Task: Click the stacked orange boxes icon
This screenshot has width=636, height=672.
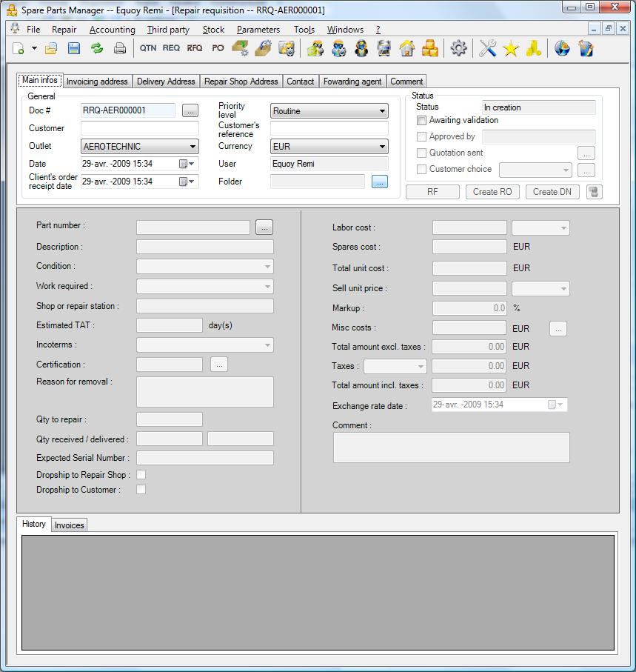Action: 430,48
